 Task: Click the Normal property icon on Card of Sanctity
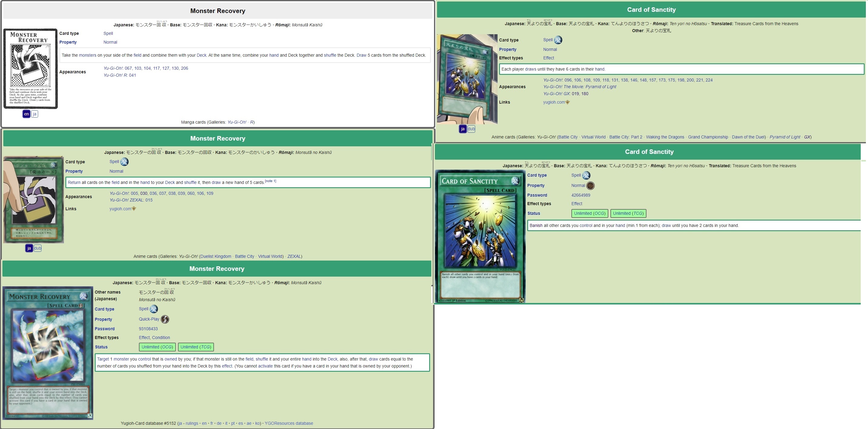pos(590,186)
